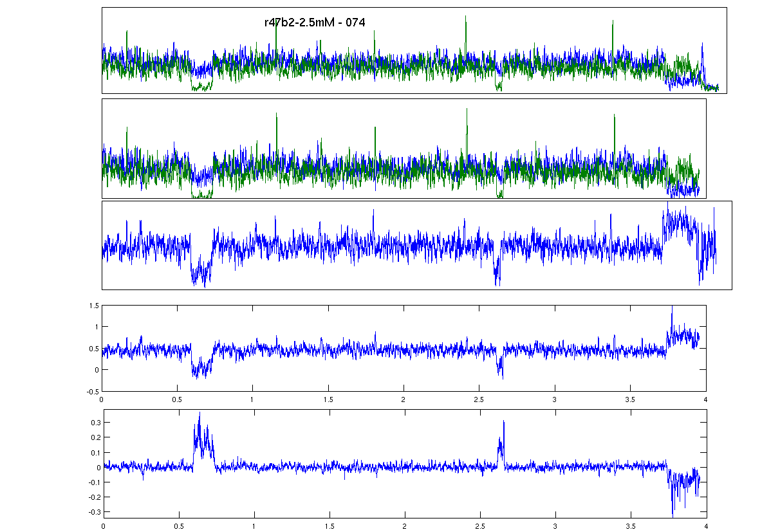Click the 0.5 x-axis label on bottom plot
This screenshot has width=780, height=532.
(179, 526)
